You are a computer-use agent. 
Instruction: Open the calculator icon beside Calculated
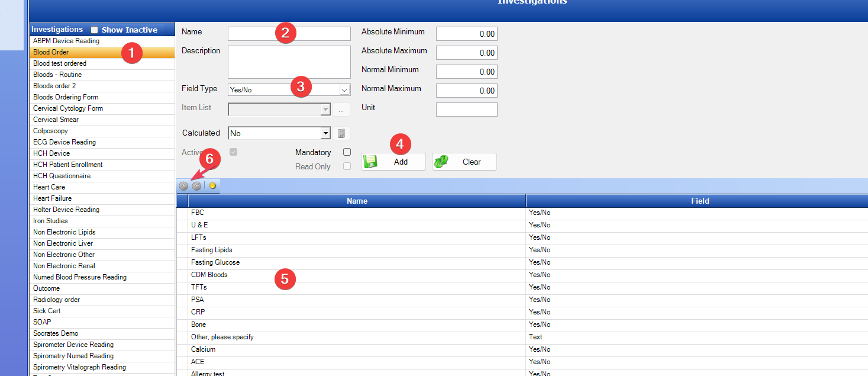[341, 133]
